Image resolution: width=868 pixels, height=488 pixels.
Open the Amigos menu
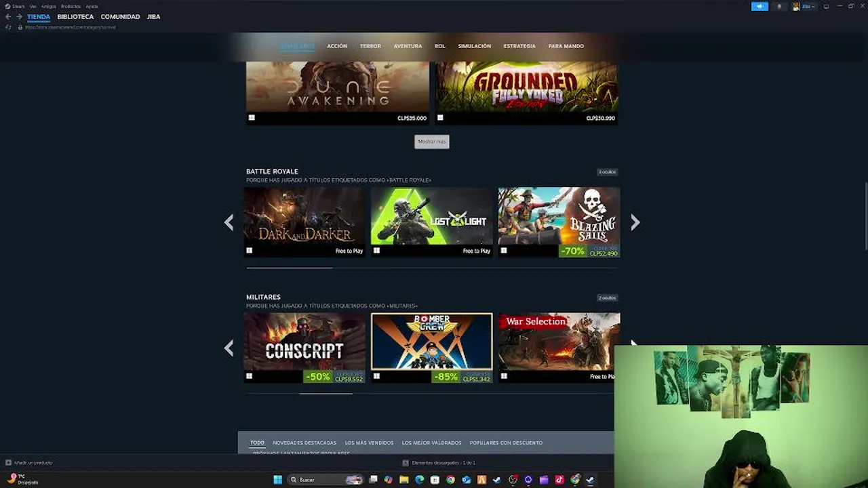point(49,6)
